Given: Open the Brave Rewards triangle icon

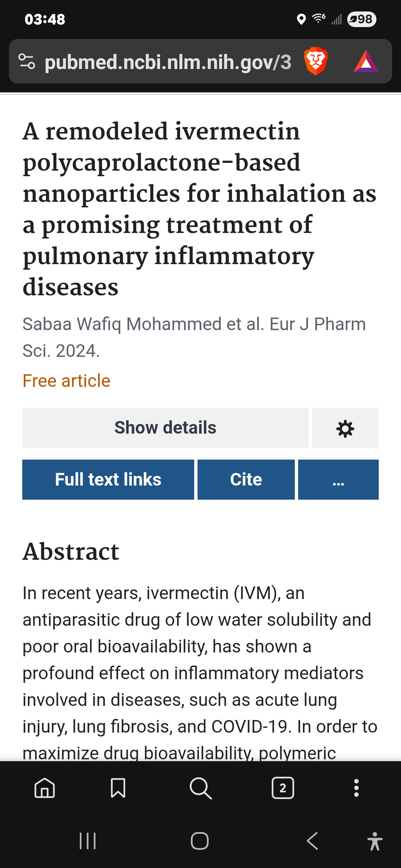Looking at the screenshot, I should 366,62.
